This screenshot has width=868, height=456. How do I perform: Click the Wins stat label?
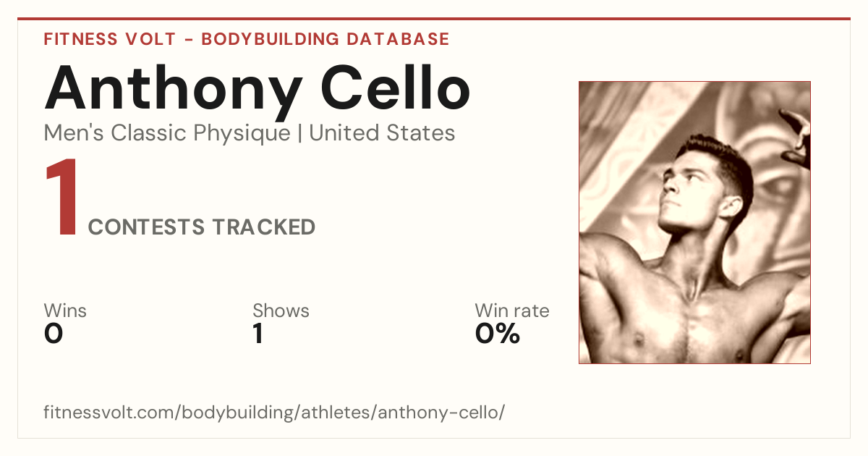pos(65,311)
